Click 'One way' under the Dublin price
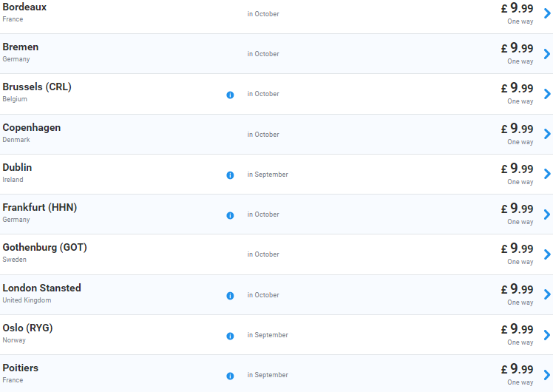553x392 pixels. click(x=520, y=182)
